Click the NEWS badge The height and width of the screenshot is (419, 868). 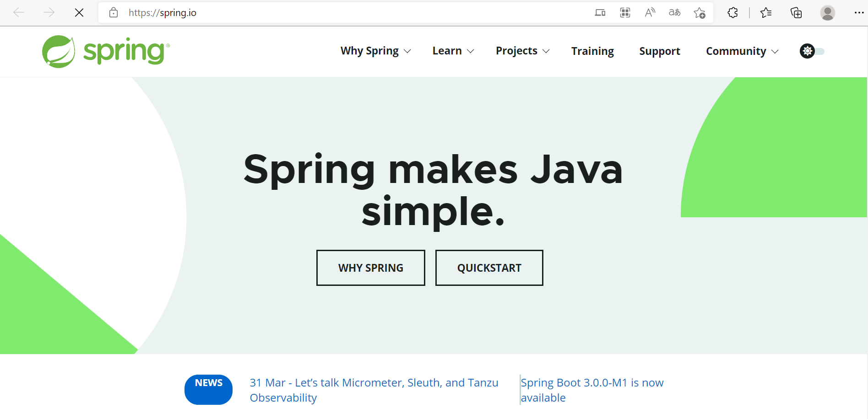[x=208, y=389]
